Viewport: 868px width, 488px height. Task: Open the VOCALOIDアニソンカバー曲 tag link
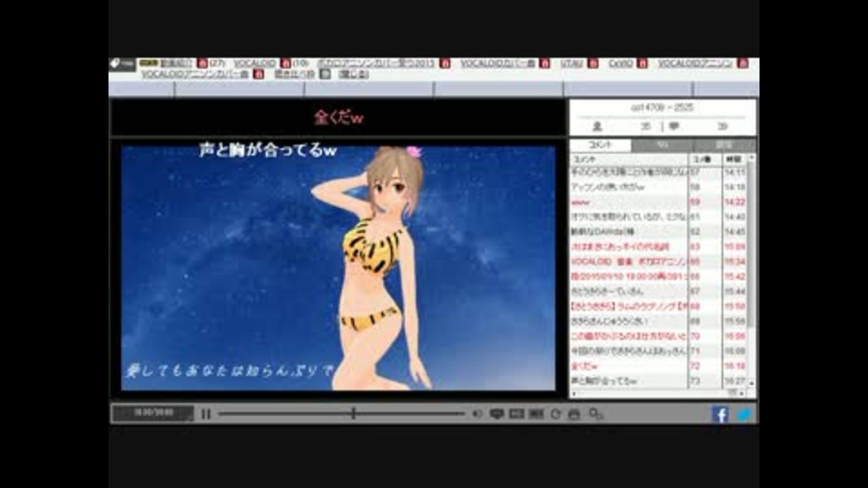(194, 74)
